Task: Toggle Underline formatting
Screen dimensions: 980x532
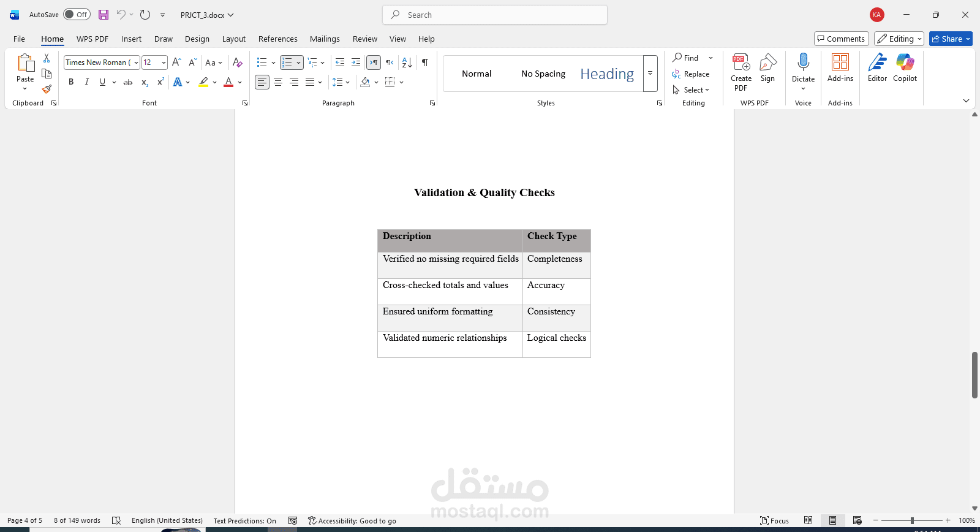Action: tap(102, 82)
